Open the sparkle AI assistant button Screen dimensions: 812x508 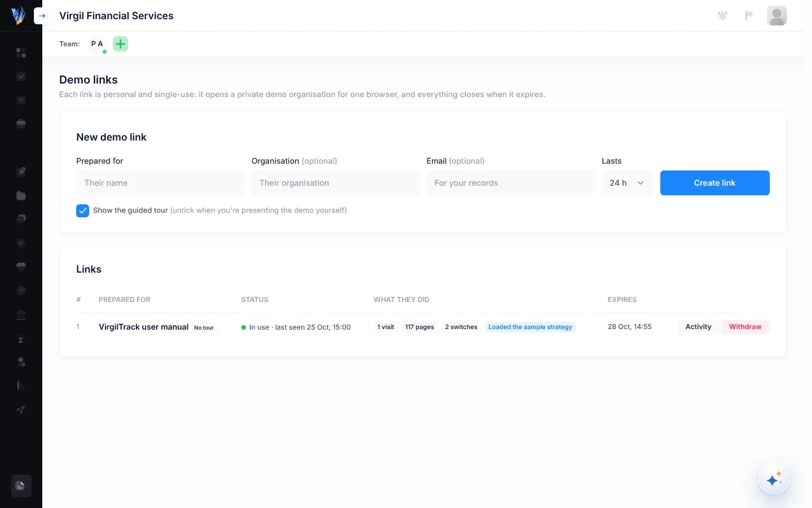coord(774,479)
